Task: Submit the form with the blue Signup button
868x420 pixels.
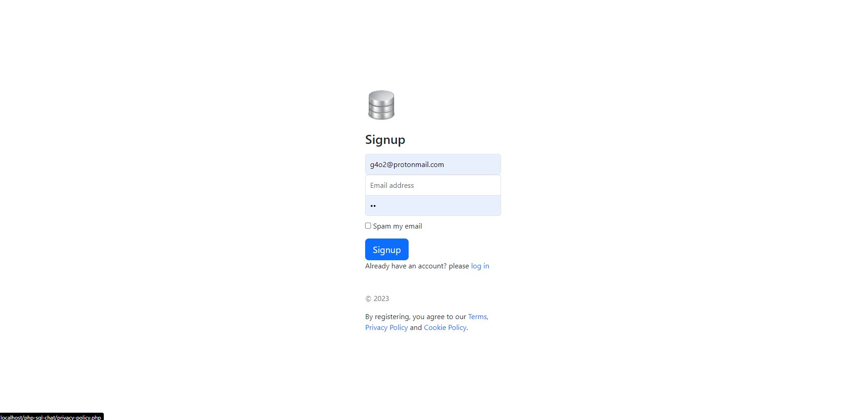Action: click(387, 249)
